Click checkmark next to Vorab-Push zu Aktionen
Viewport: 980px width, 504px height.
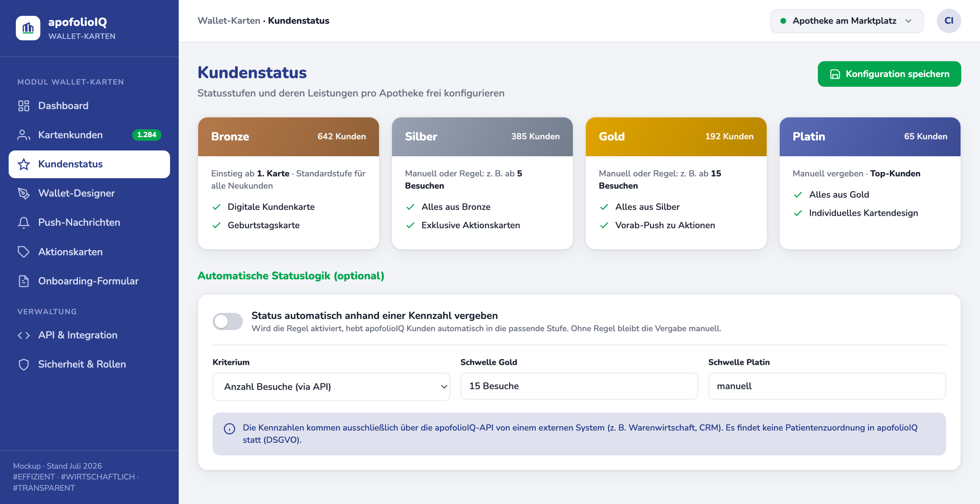pos(604,225)
